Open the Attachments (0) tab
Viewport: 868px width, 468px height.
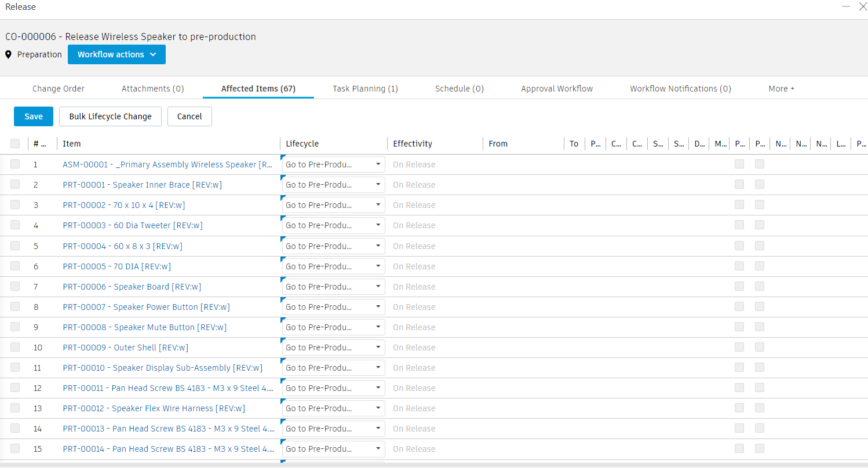(x=152, y=89)
